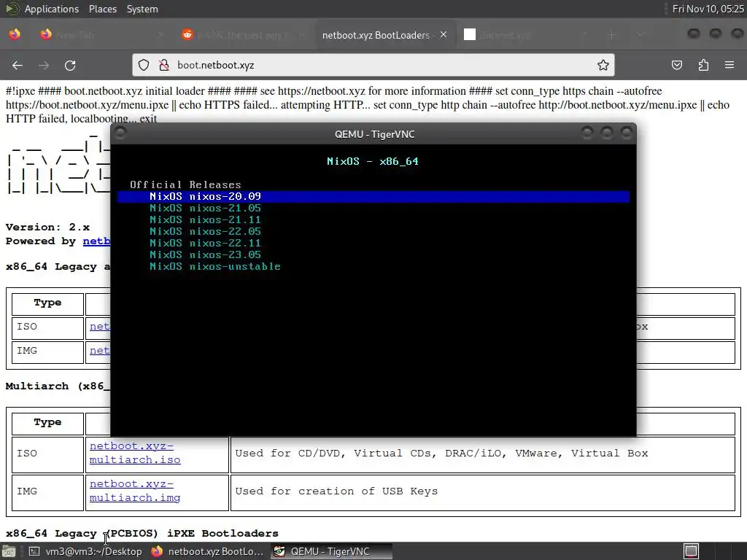Switch to netboot.xyz BootLoaders taskbar entry
The width and height of the screenshot is (747, 560).
point(208,551)
